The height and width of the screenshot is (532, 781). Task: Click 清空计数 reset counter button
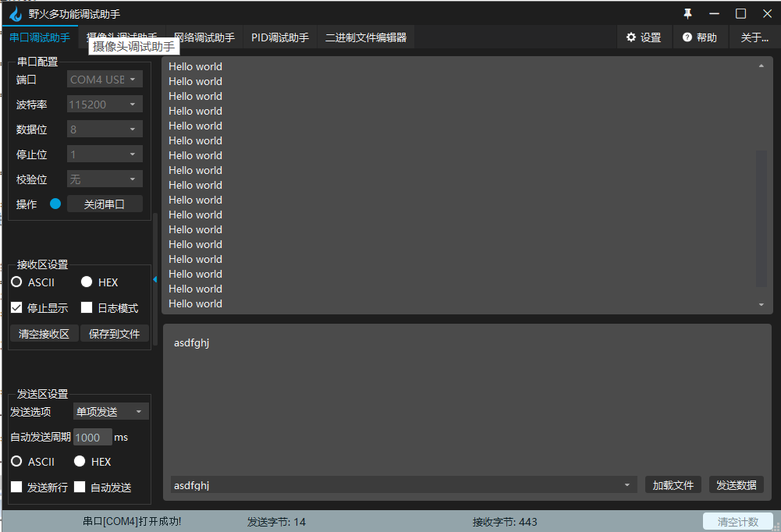(737, 522)
